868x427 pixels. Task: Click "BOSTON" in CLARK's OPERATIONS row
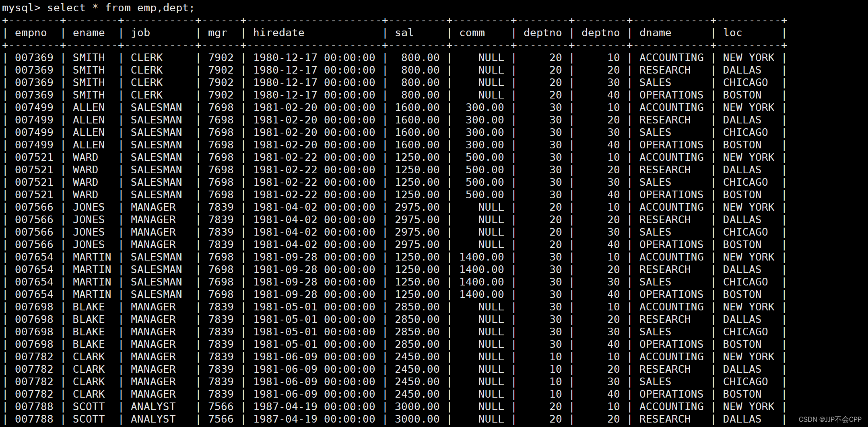point(742,394)
